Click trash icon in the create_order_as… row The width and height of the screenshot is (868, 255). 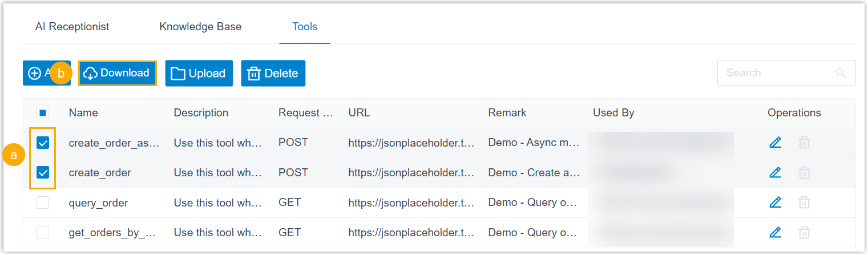(804, 143)
